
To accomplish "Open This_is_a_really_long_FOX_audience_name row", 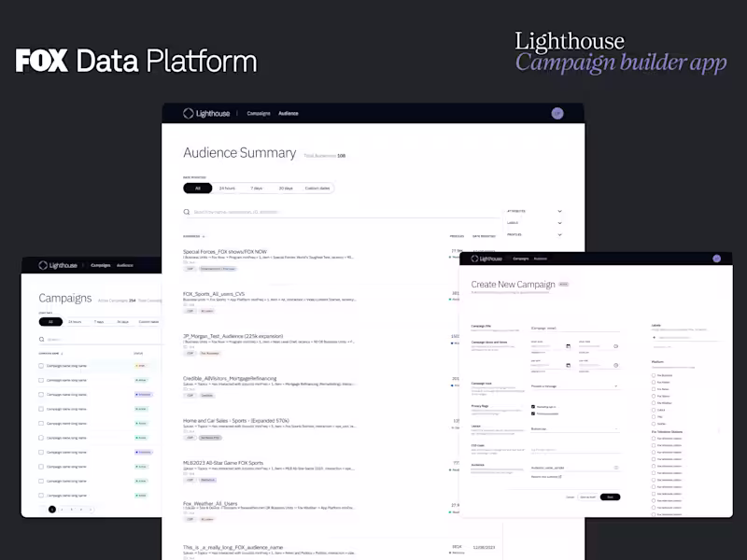I will pyautogui.click(x=233, y=548).
